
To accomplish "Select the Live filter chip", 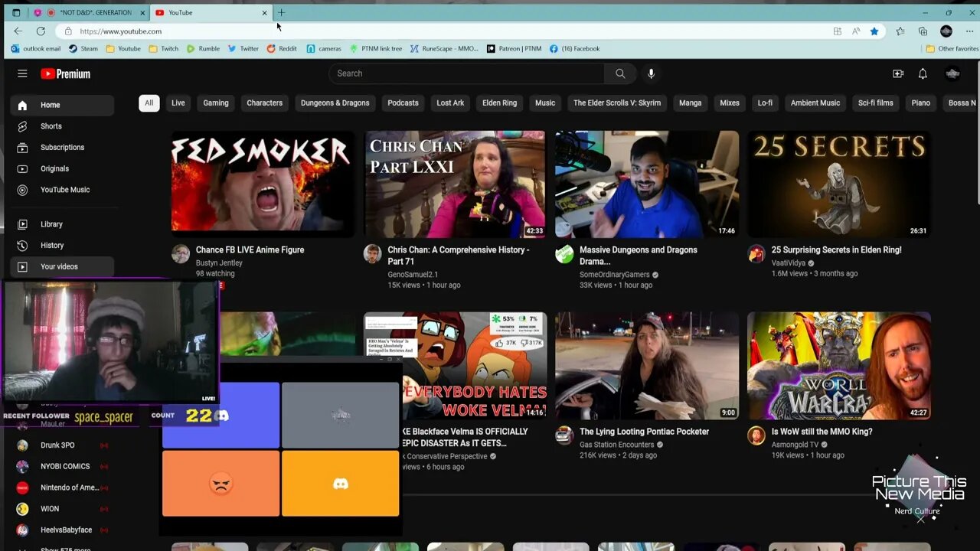I will [178, 103].
